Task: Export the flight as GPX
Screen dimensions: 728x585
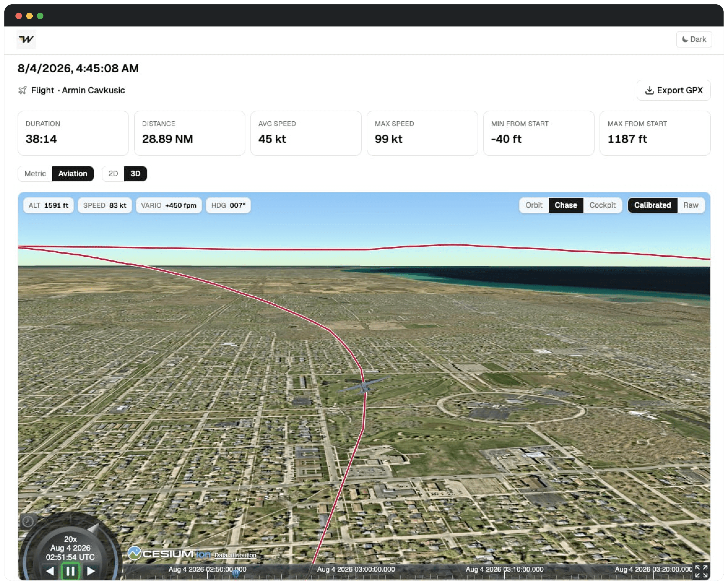Action: (673, 90)
